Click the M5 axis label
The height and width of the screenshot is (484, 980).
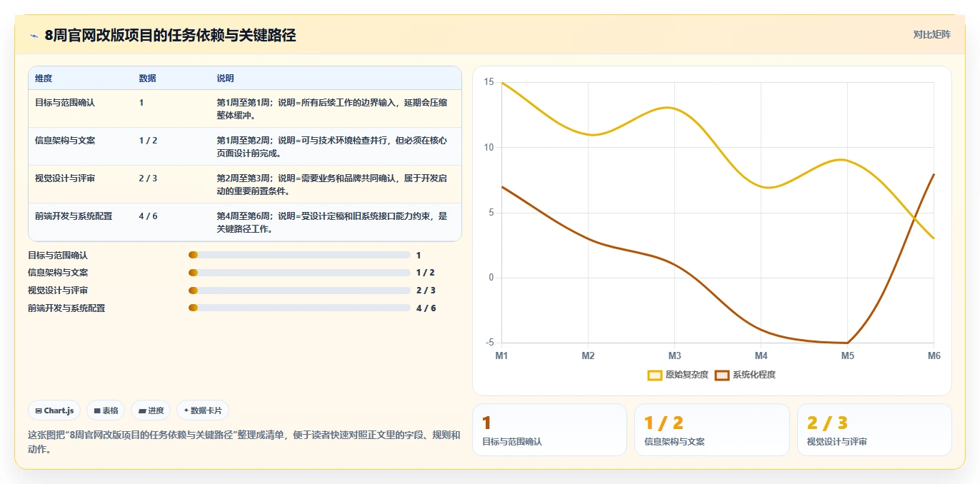pos(847,356)
